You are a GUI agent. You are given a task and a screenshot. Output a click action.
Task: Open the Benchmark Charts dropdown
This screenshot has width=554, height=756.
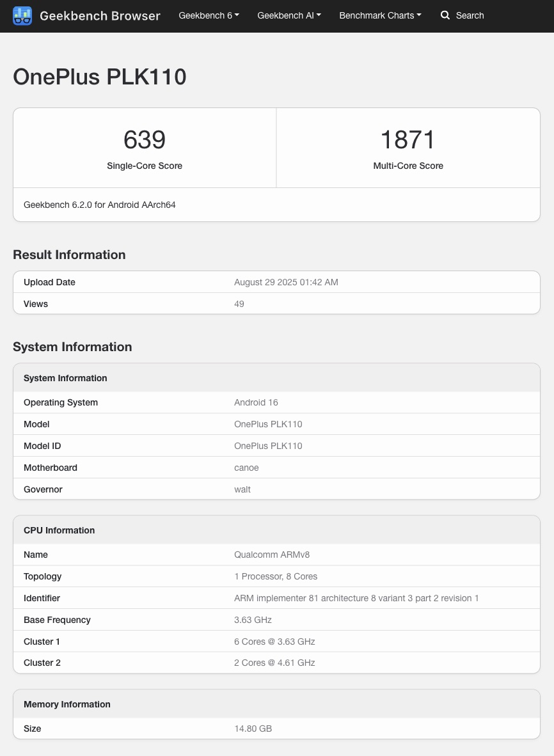380,15
